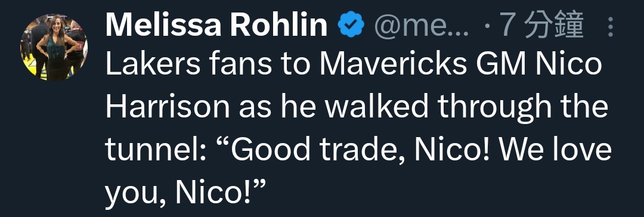Click the words "Lakers fans" in the tweet
The width and height of the screenshot is (644, 217).
(186, 66)
